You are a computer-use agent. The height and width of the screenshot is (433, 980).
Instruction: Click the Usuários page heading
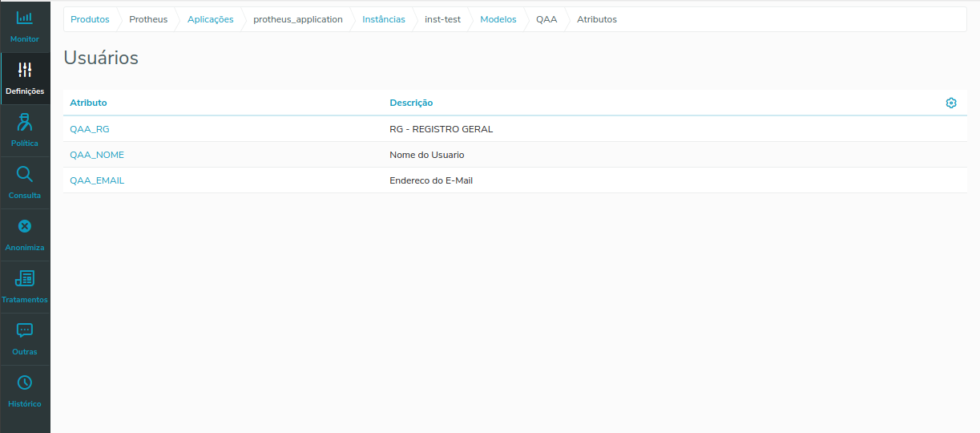(101, 58)
